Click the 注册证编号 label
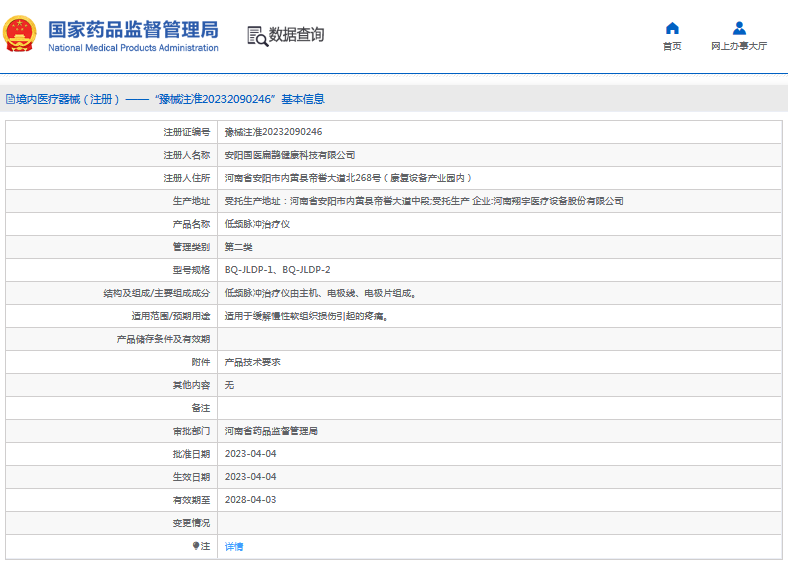 click(x=186, y=132)
